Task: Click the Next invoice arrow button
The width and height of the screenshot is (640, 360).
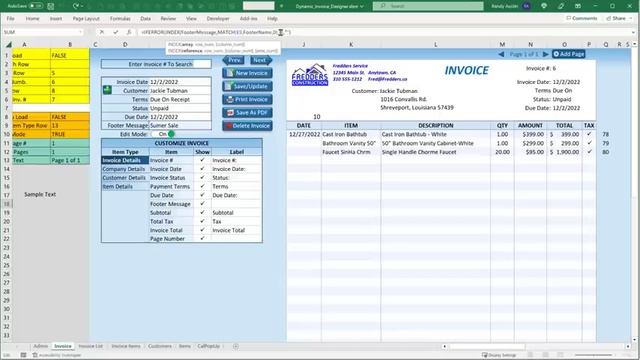Action: [x=261, y=60]
